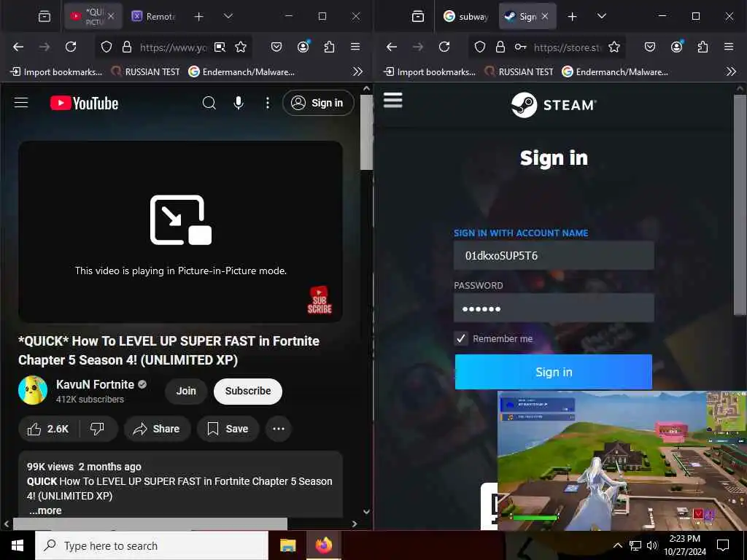Click the Steam account name field
Screen dimensions: 747x560
tap(554, 256)
